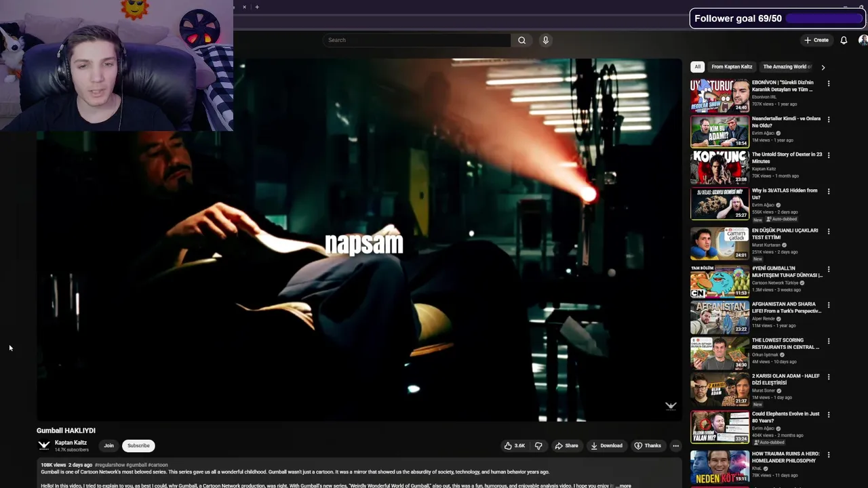Open EBONİVON Regular Show thumbnail
Viewport: 868px width, 488px height.
coord(719,96)
